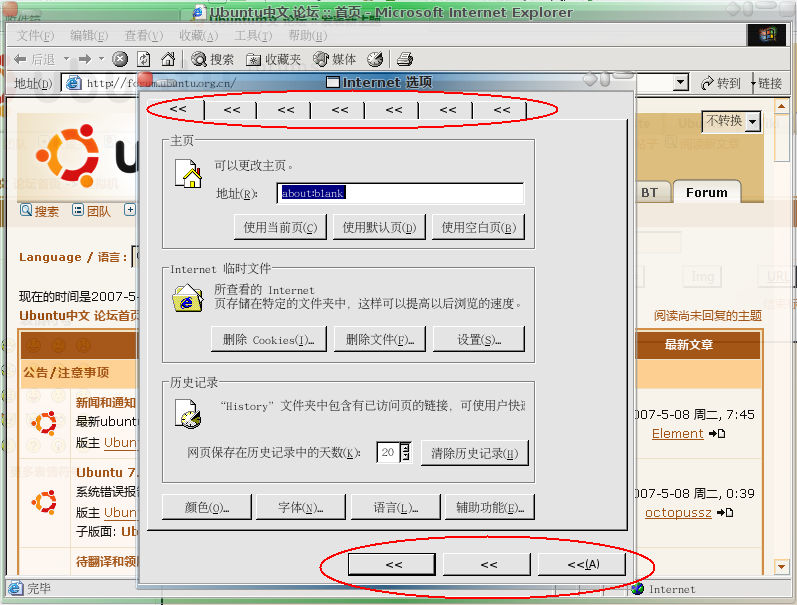Image resolution: width=797 pixels, height=605 pixels.
Task: Click 设置(S)... button
Action: coord(479,339)
